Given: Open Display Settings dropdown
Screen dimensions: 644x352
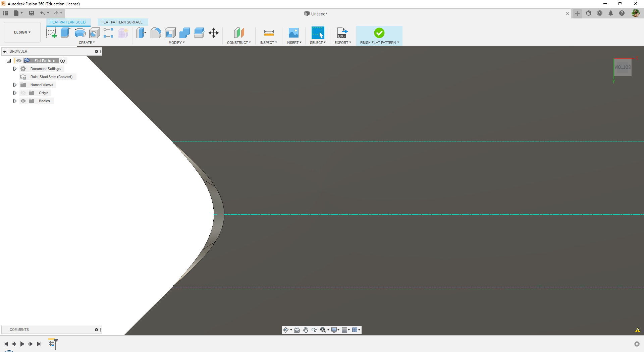Looking at the screenshot, I should [335, 330].
